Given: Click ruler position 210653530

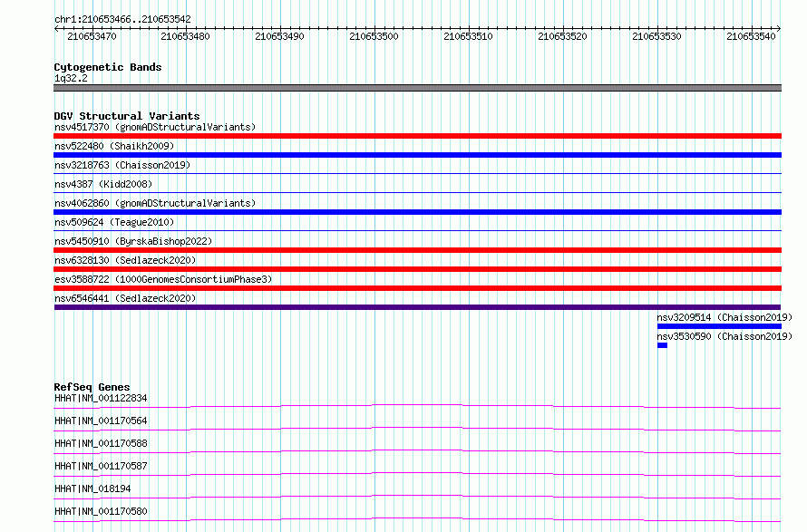Looking at the screenshot, I should point(656,36).
